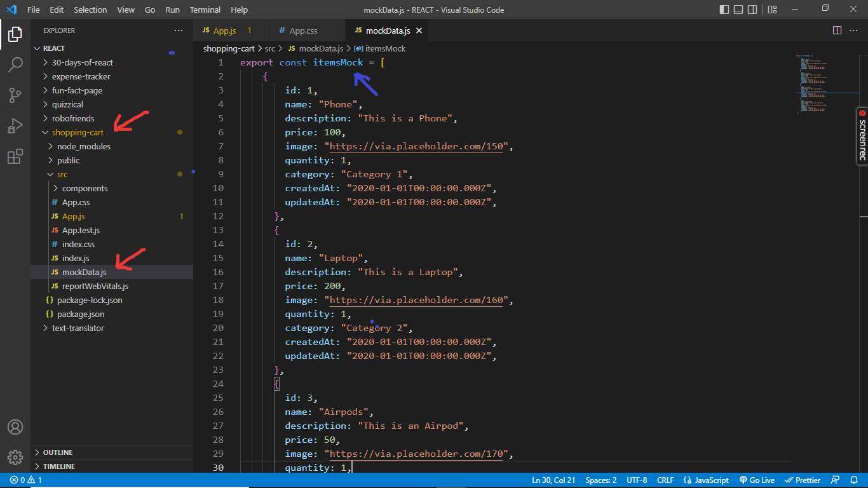Open the View menu
The height and width of the screenshot is (488, 868).
pyautogui.click(x=126, y=10)
